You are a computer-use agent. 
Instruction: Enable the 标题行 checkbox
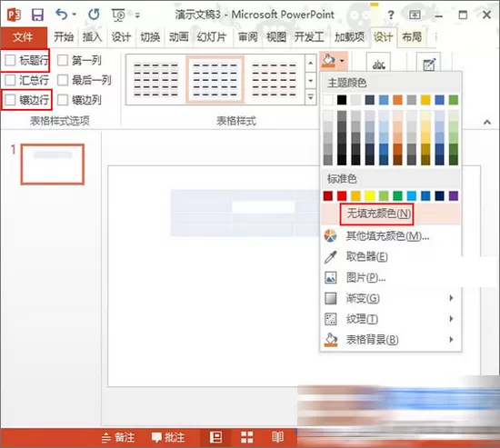point(10,60)
